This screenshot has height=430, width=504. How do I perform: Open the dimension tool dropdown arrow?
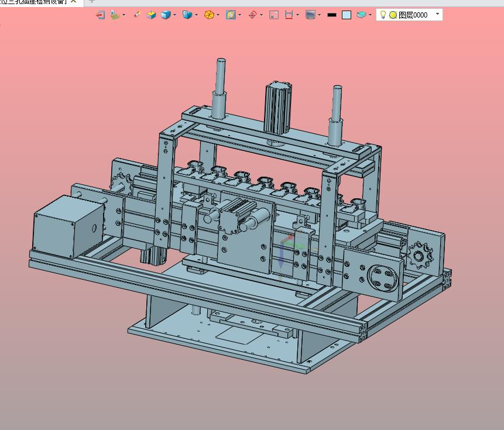[x=297, y=15]
